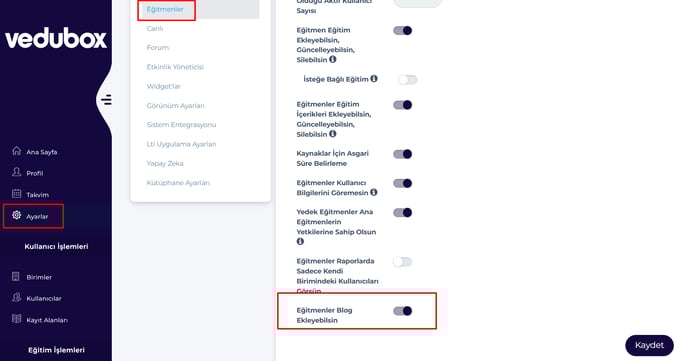Viewport: 688px width, 361px height.
Task: Click the Kaydet save button
Action: [x=649, y=346]
